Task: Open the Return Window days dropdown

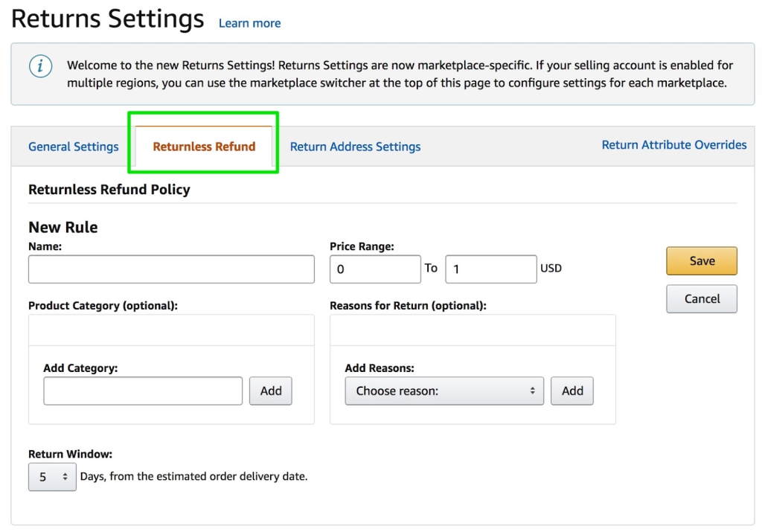Action: point(52,477)
